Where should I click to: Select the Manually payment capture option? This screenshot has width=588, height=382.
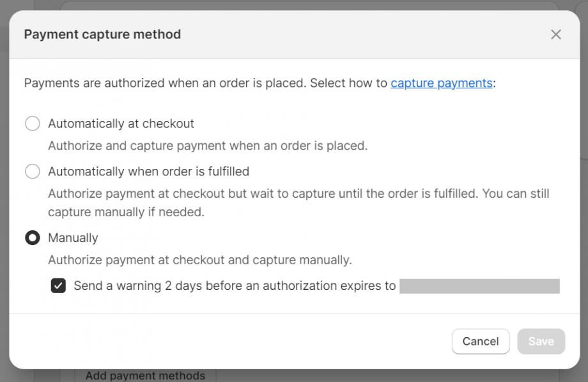point(32,237)
